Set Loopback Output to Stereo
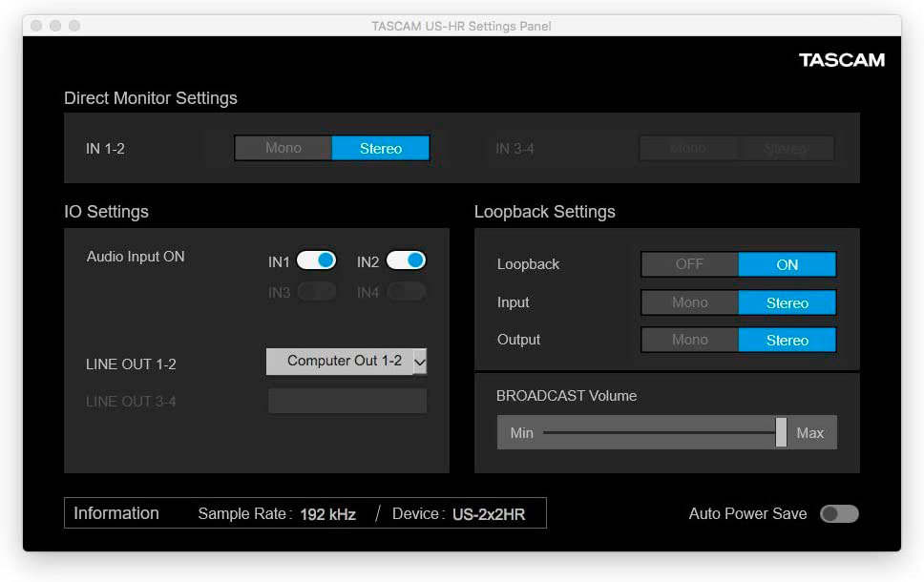This screenshot has height=582, width=924. (787, 340)
